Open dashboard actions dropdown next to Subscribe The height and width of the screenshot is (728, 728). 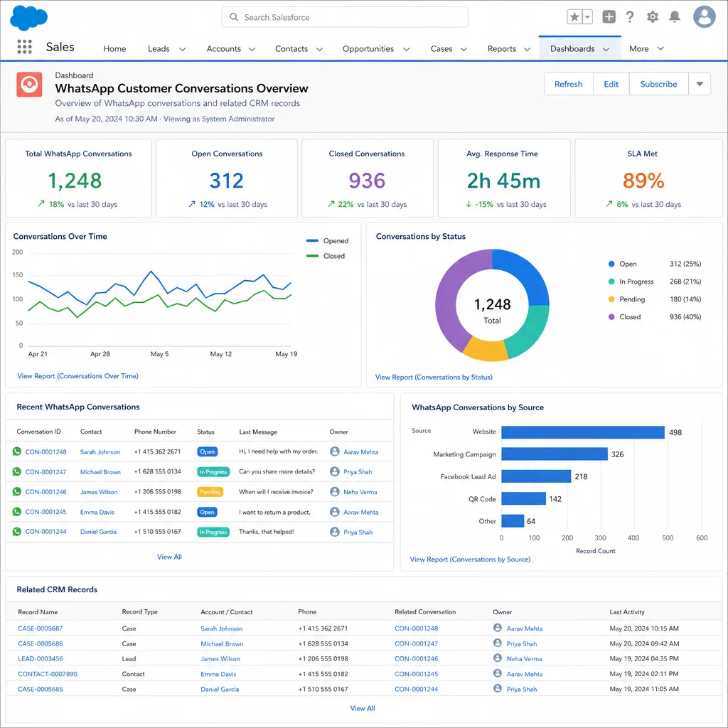[700, 84]
